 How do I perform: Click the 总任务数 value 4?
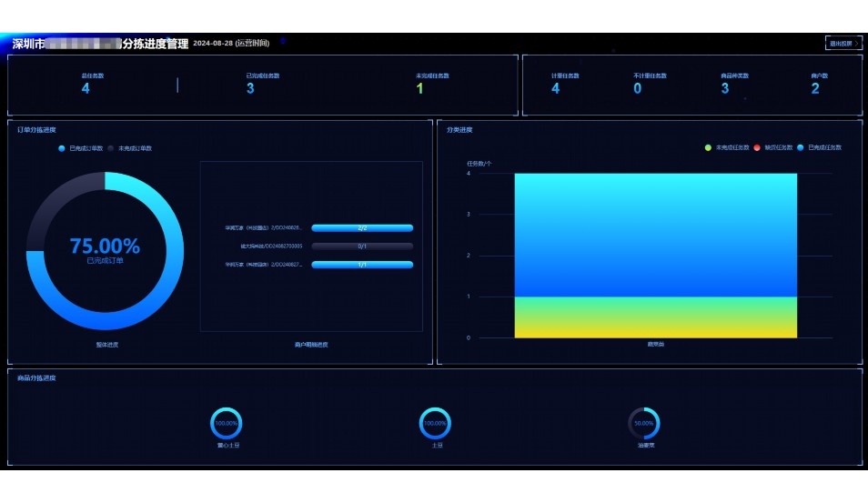click(86, 88)
